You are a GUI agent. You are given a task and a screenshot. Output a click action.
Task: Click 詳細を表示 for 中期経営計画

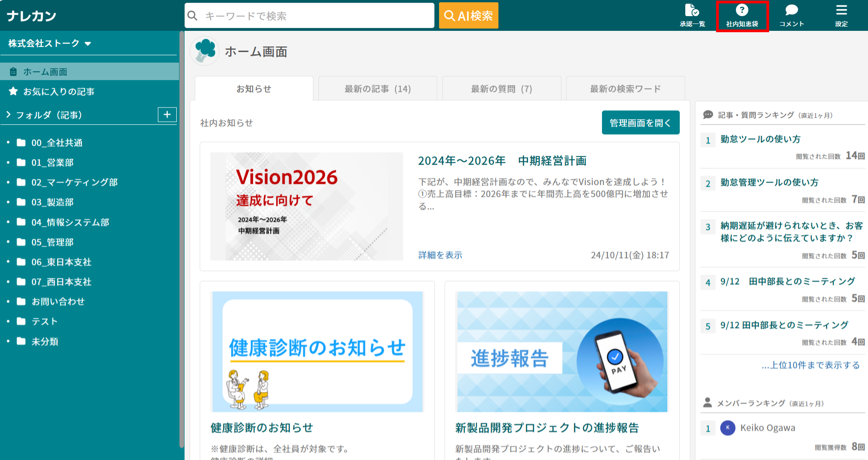pos(439,255)
